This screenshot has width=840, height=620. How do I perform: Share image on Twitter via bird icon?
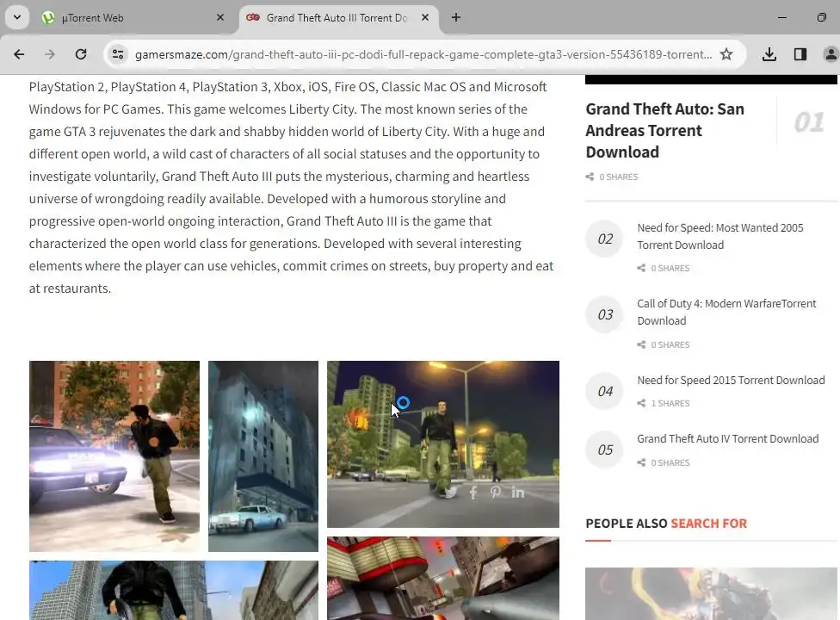[x=450, y=492]
